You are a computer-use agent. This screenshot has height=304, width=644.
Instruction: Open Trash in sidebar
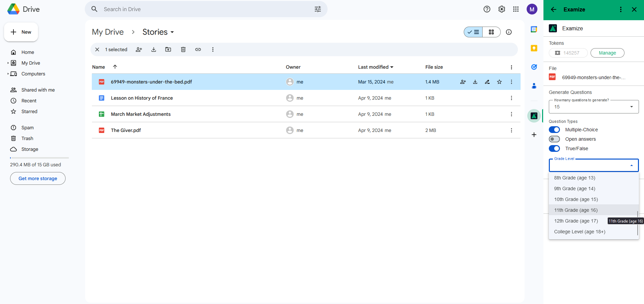pyautogui.click(x=27, y=138)
